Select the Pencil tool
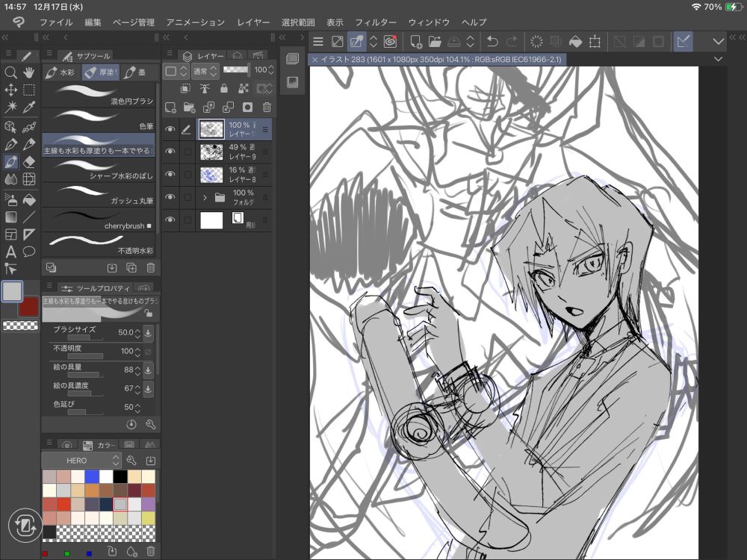Viewport: 747px width, 560px height. pyautogui.click(x=29, y=144)
